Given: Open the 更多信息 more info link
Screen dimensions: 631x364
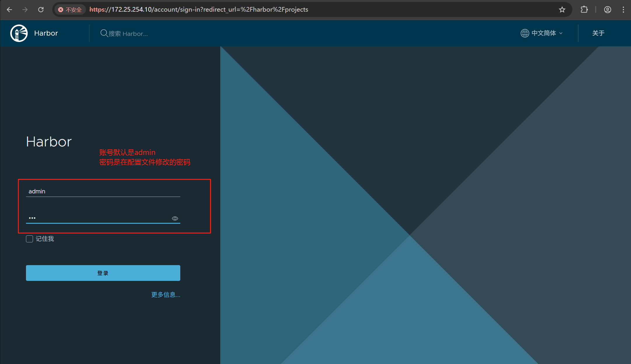Looking at the screenshot, I should [x=166, y=295].
